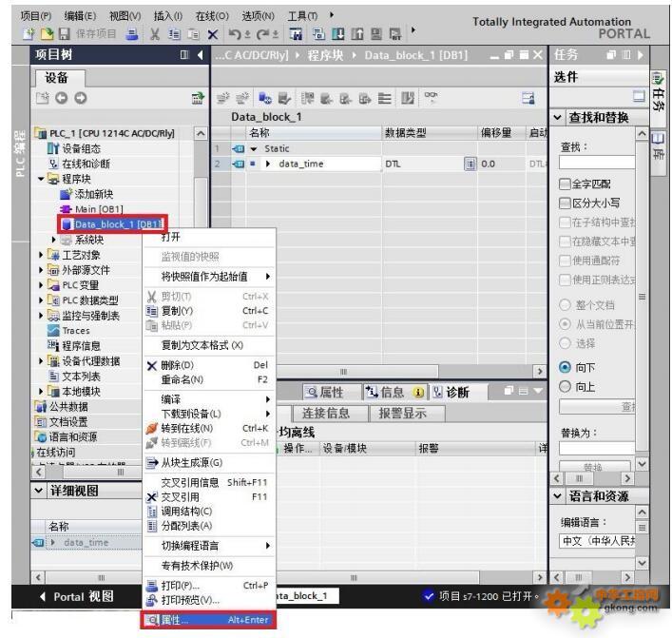Select the Down 向下 radio button
Viewport: 672px width, 638px height.
[565, 367]
